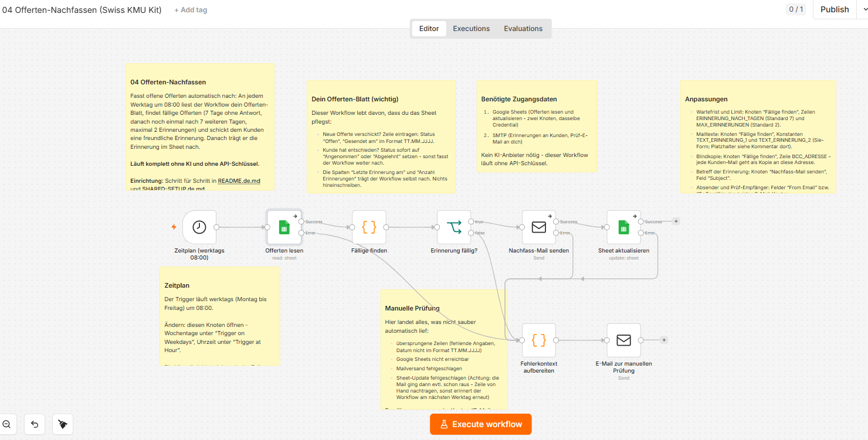
Task: Click the 'update: sheet' subtitle text
Action: [x=623, y=258]
